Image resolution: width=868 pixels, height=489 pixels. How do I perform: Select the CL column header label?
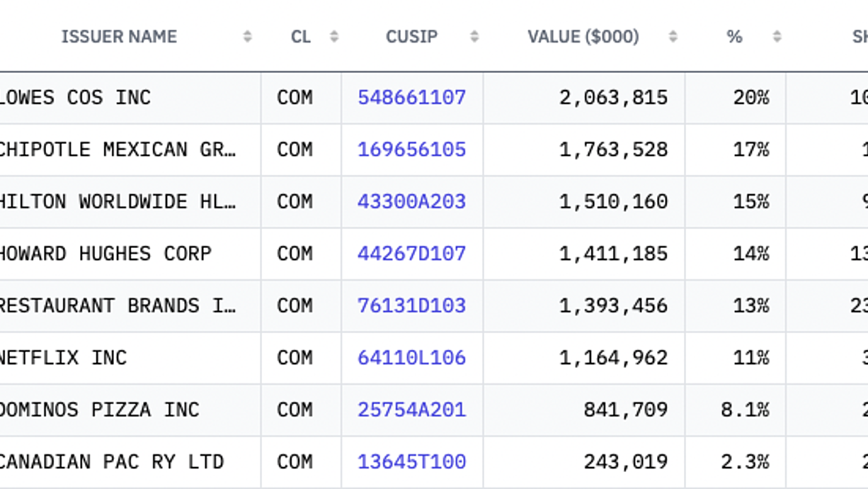(301, 37)
